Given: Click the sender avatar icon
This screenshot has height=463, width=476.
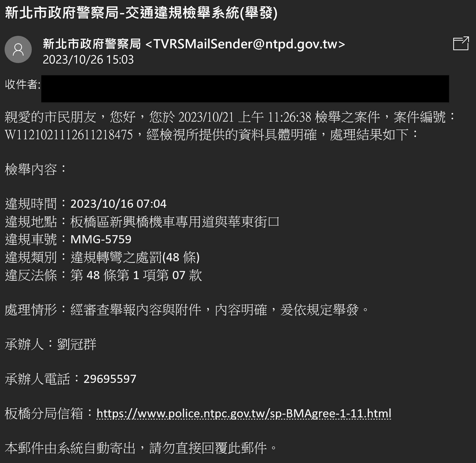Looking at the screenshot, I should (x=18, y=49).
